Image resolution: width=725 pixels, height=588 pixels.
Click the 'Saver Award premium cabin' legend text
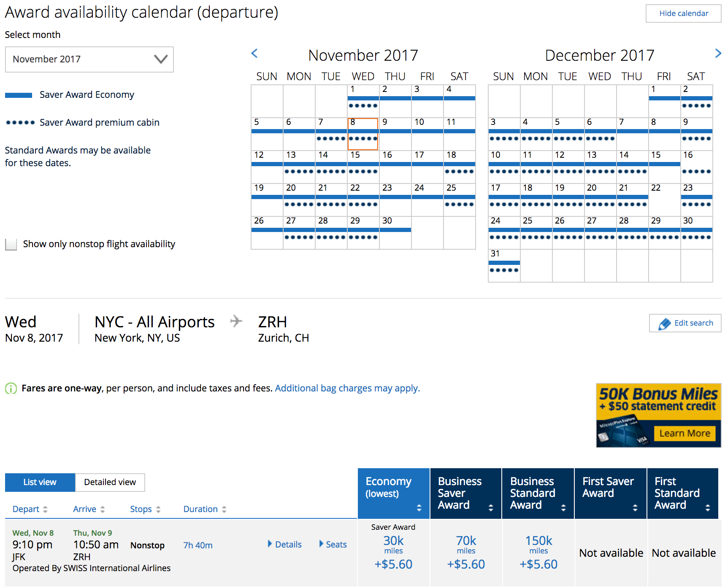100,123
